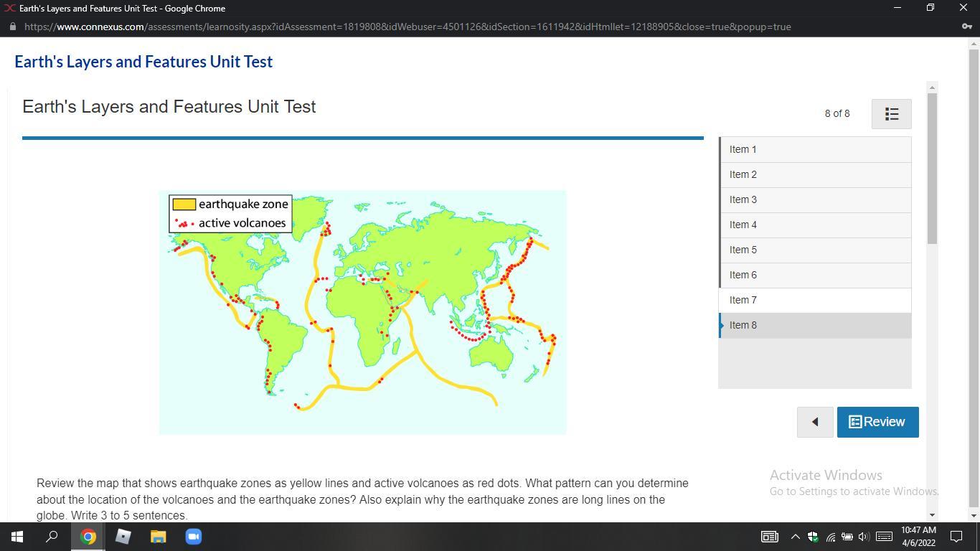Click the blue page title text
The width and height of the screenshot is (980, 551).
pos(143,62)
